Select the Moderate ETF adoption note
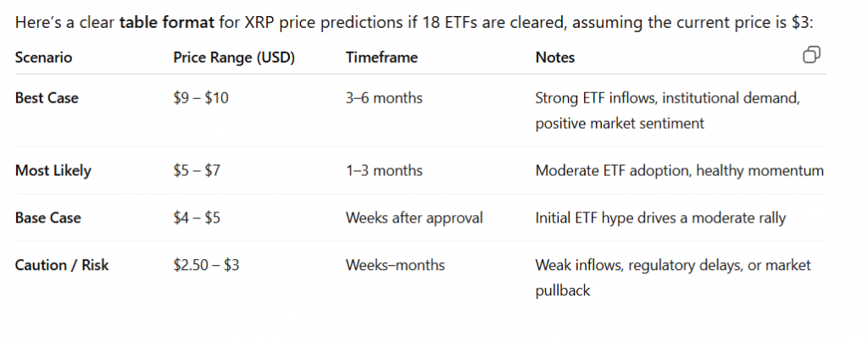This screenshot has width=868, height=342. tap(679, 171)
